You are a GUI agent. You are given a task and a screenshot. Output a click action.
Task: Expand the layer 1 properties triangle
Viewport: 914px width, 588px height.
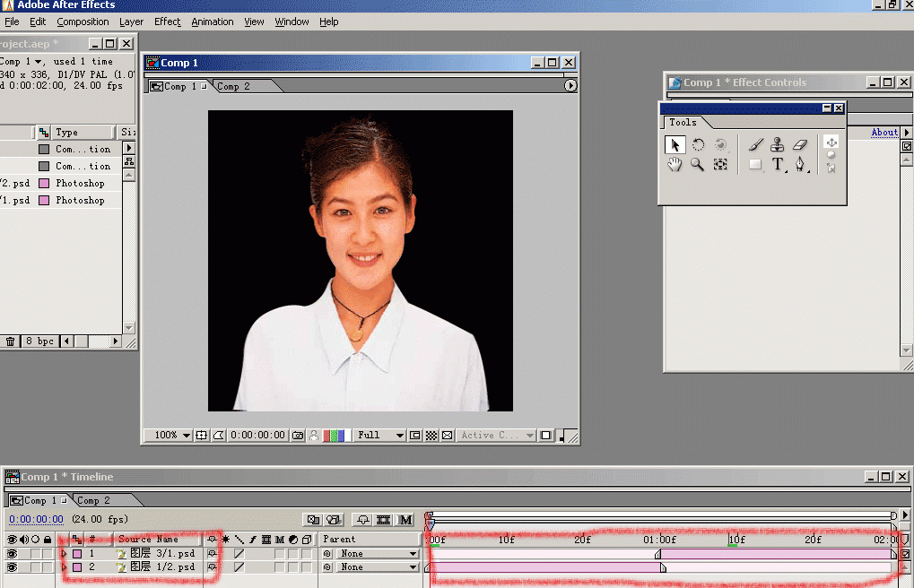(x=64, y=554)
